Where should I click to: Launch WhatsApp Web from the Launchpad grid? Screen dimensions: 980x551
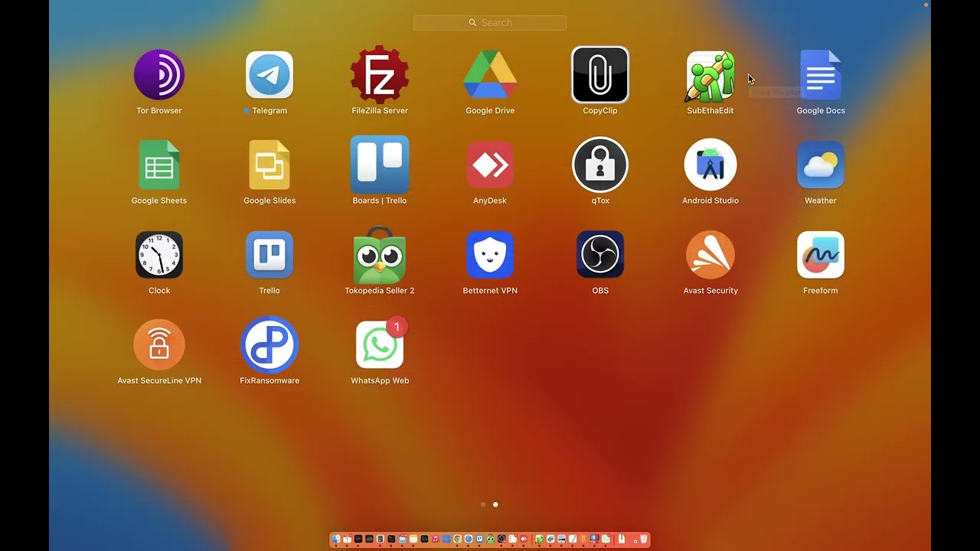coord(380,344)
